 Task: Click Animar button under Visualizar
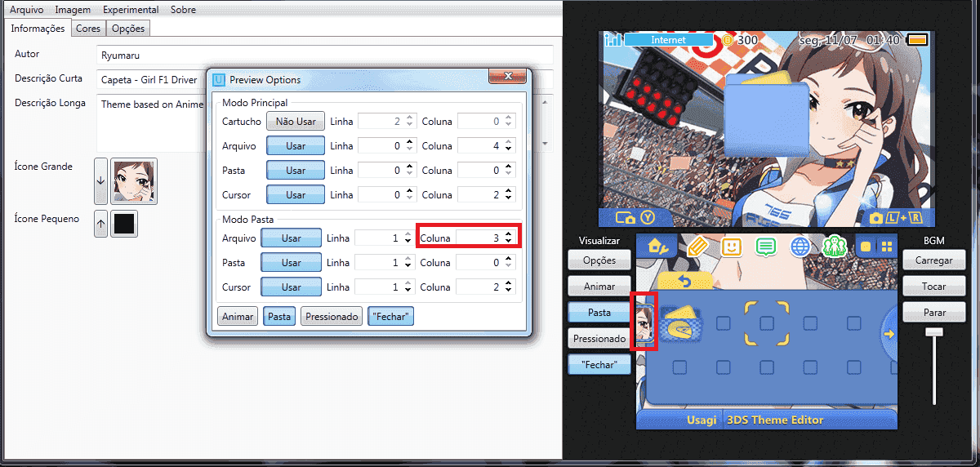[x=599, y=287]
